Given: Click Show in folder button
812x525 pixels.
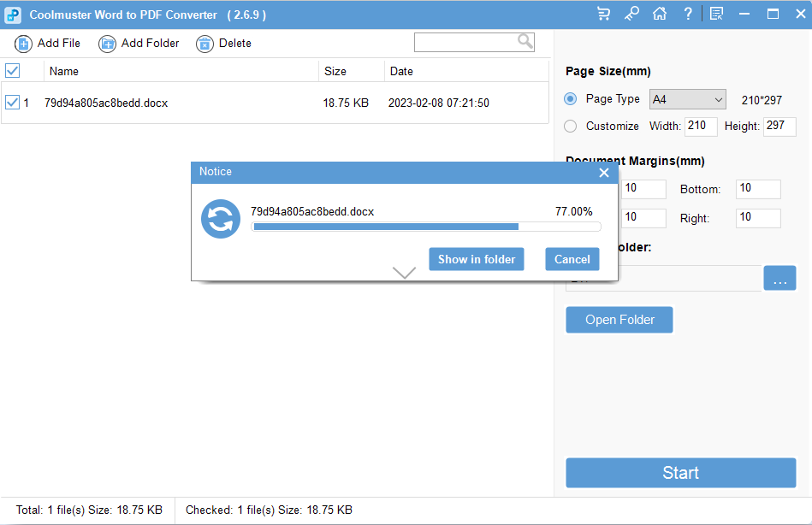Looking at the screenshot, I should point(477,259).
